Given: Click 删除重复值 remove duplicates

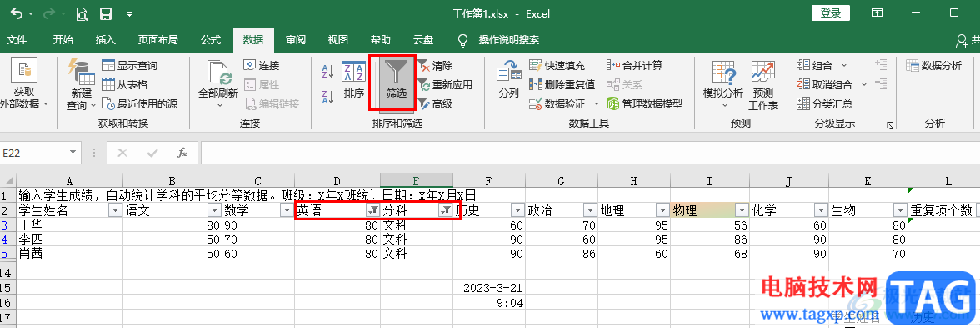Looking at the screenshot, I should pyautogui.click(x=562, y=84).
